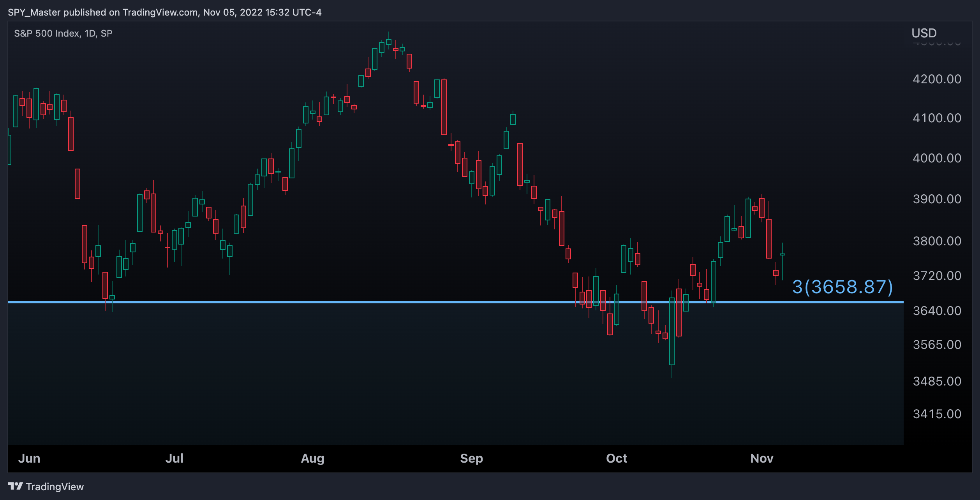This screenshot has width=980, height=500.
Task: Click the highest August peak candle
Action: click(388, 41)
